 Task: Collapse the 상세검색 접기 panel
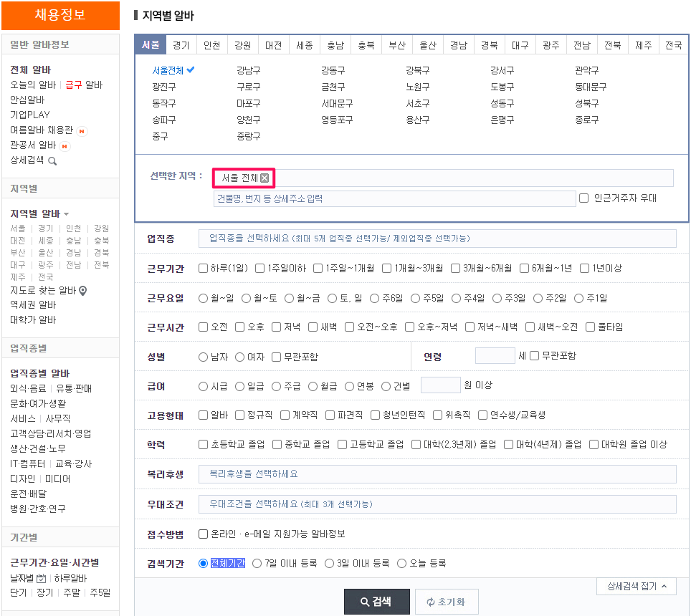click(637, 586)
